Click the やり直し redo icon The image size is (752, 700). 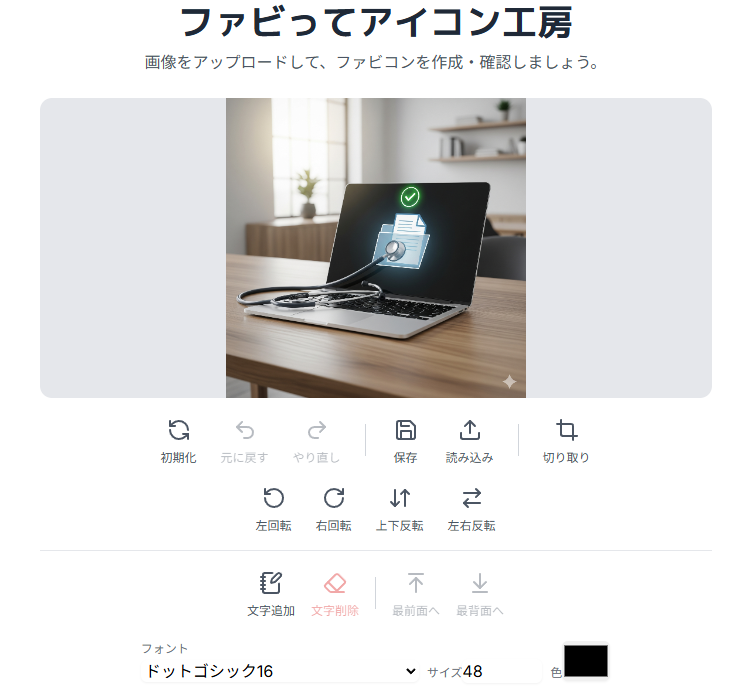tap(317, 430)
